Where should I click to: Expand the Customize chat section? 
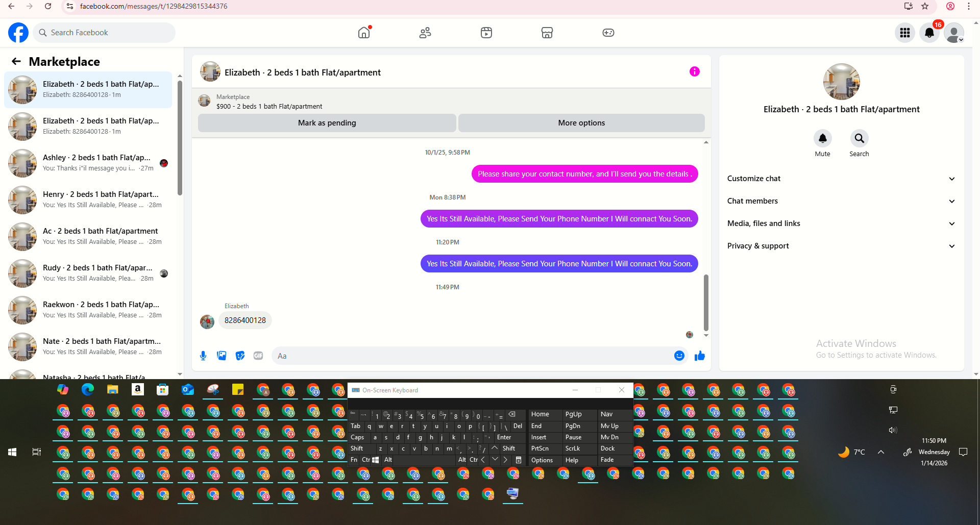[841, 179]
